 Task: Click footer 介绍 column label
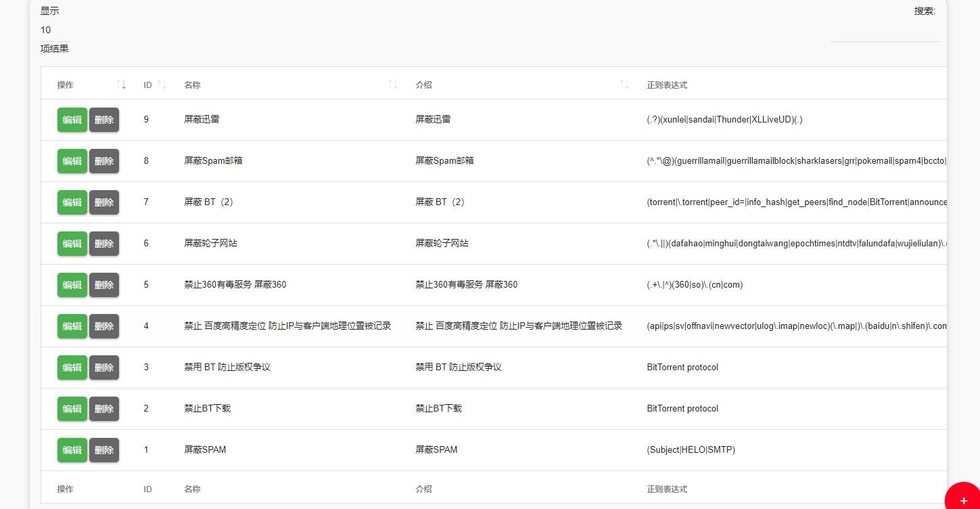click(423, 489)
